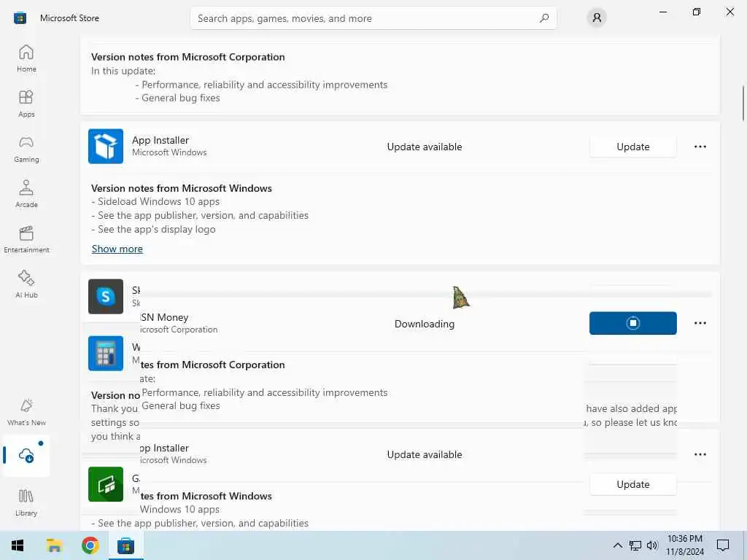Show hidden system tray icons
Screen dimensions: 747x560
617,545
